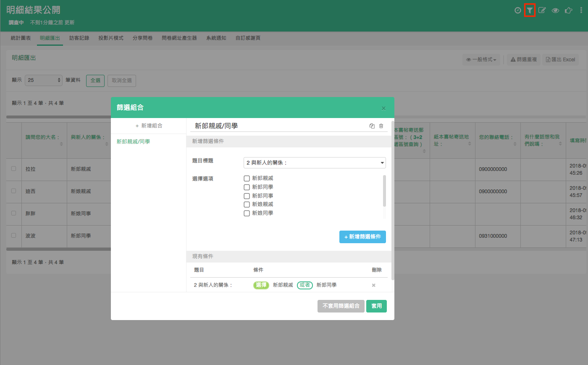Click the preview eye icon in header

[x=555, y=10]
